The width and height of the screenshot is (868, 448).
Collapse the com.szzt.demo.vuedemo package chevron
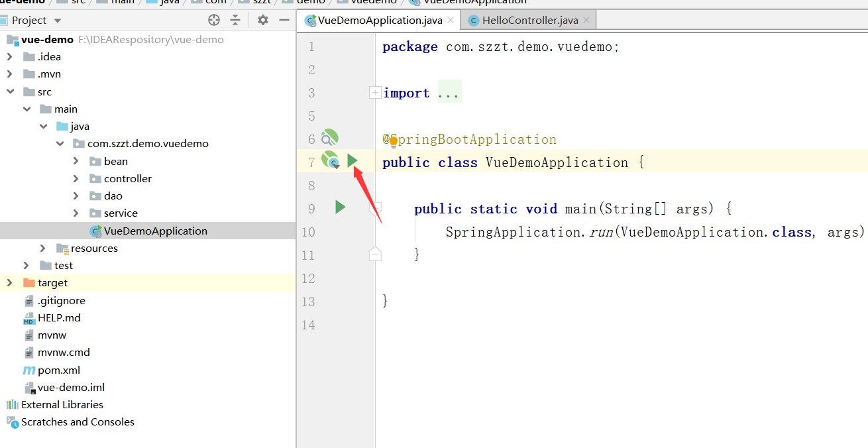point(60,144)
